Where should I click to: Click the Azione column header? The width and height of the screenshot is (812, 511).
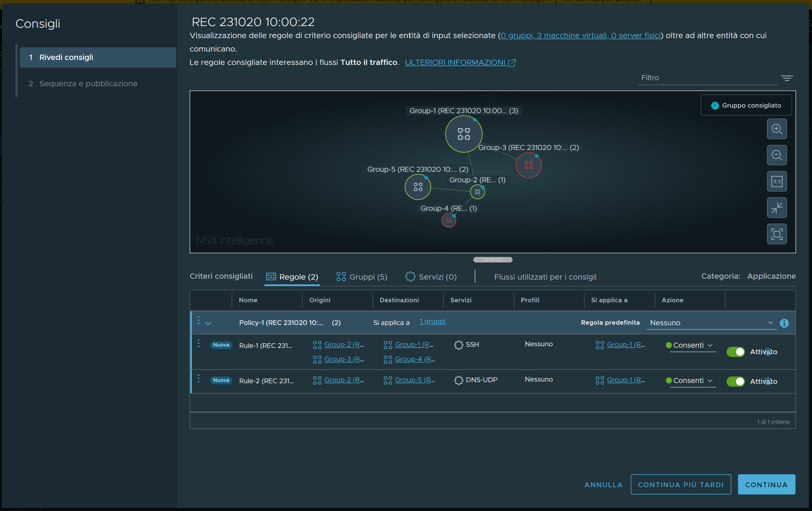coord(672,300)
